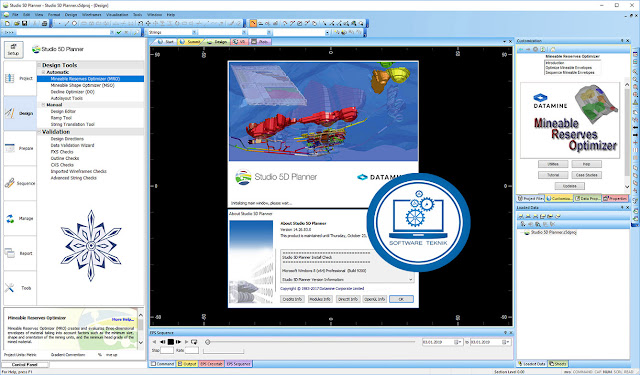Click the Rate input field

[x=191, y=351]
